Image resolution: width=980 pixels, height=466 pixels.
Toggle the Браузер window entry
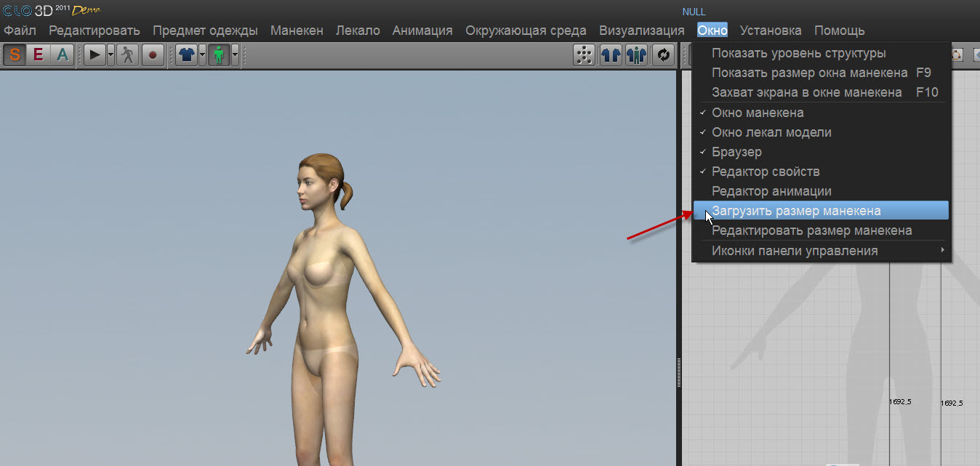click(821, 152)
